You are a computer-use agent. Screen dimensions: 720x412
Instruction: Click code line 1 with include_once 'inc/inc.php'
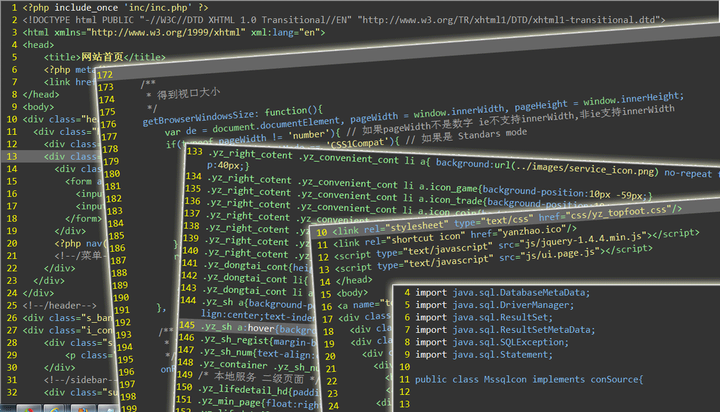(115, 8)
